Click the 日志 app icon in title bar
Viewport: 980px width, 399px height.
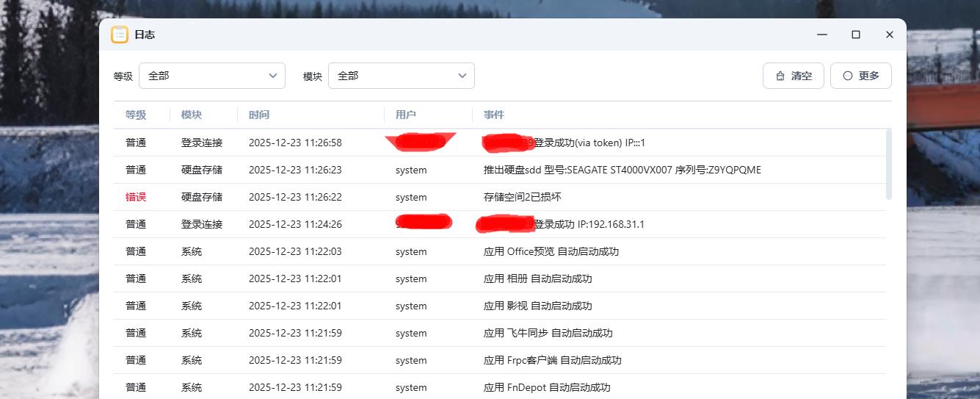[120, 35]
